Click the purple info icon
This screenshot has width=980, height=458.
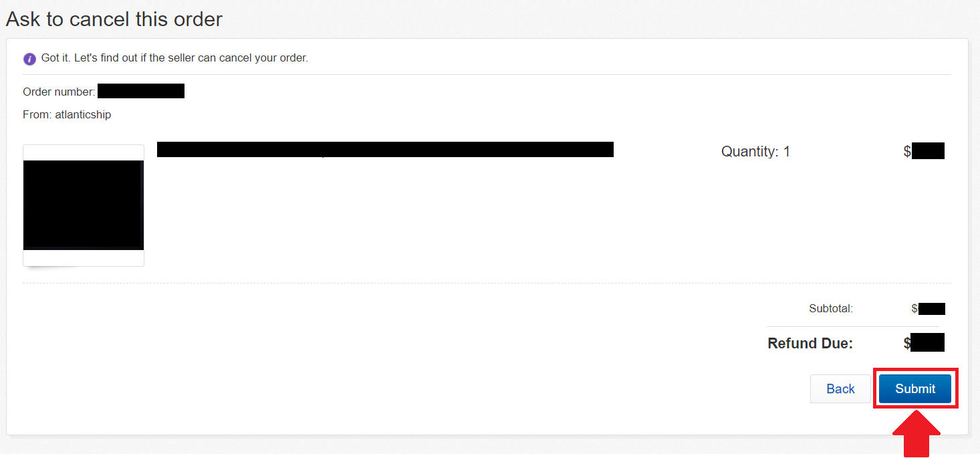(x=29, y=59)
